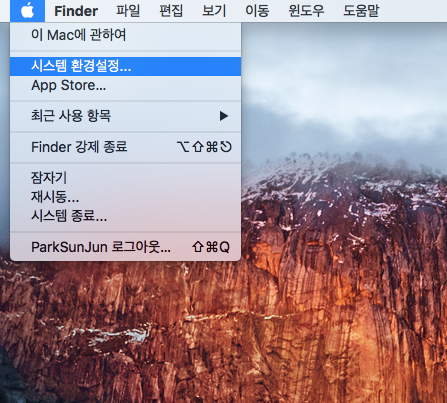Select 이 Mac에 관하여
The height and width of the screenshot is (403, 447).
126,35
